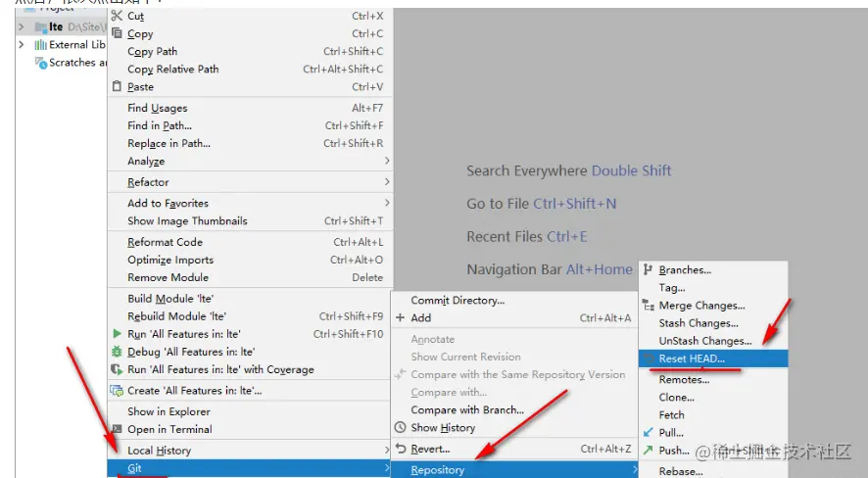Click the Copy icon in context menu
The width and height of the screenshot is (868, 478).
[x=117, y=33]
